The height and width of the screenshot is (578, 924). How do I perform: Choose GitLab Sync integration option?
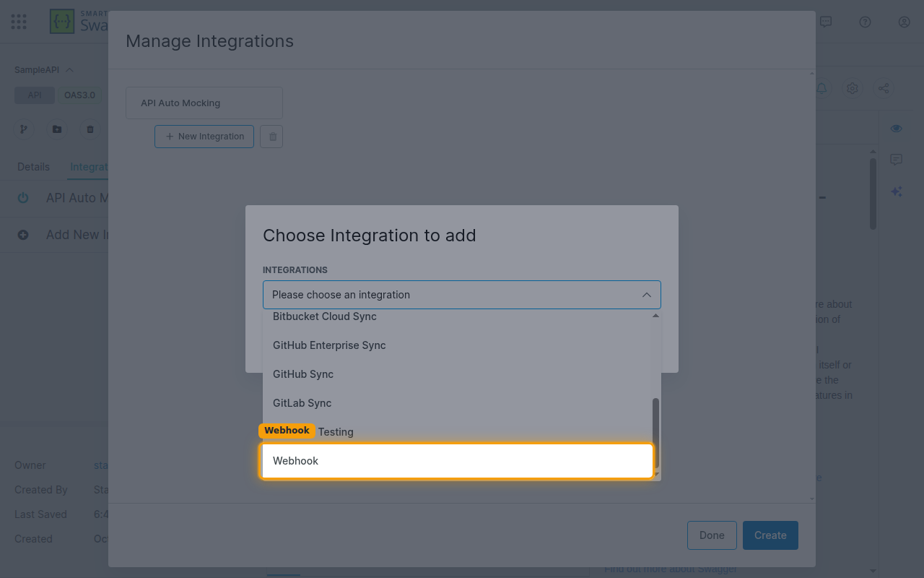click(x=457, y=403)
